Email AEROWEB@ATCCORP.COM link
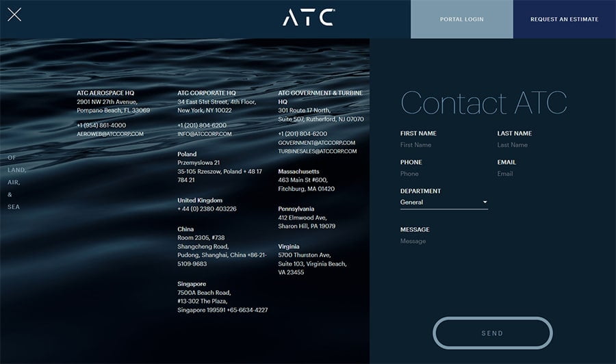This screenshot has width=616, height=364. pos(110,134)
